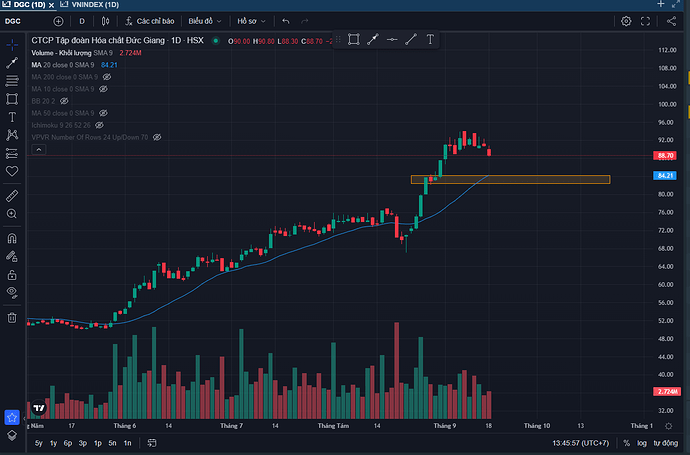Collapse the indicator legend list
This screenshot has width=690, height=455.
[x=37, y=149]
